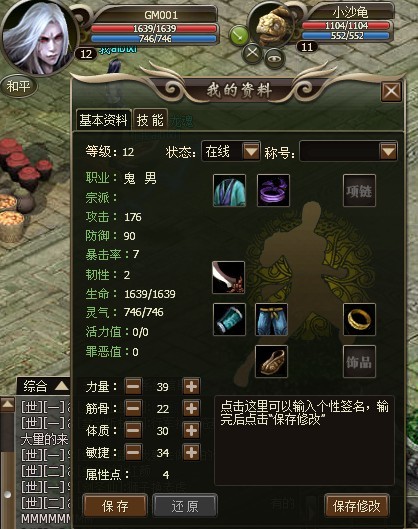Toggle the pet eye visibility button
This screenshot has width=418, height=529.
click(274, 59)
